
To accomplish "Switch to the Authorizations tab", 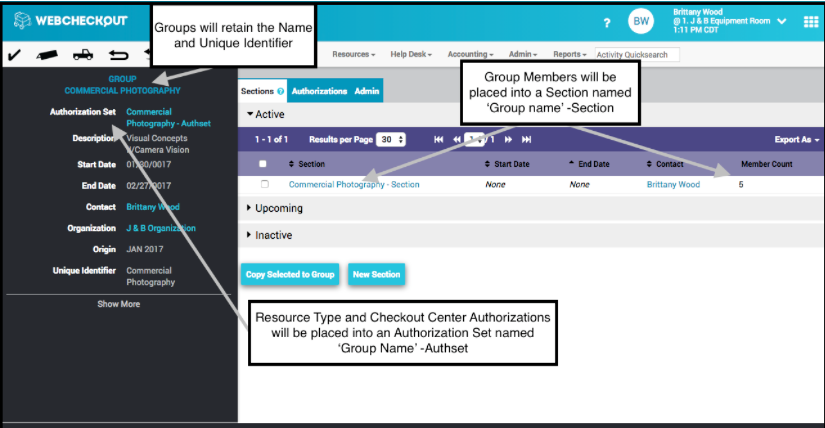I will 319,91.
